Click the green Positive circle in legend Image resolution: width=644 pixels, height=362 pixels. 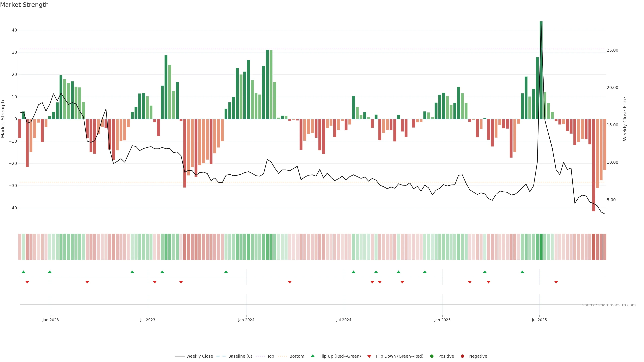click(x=432, y=356)
